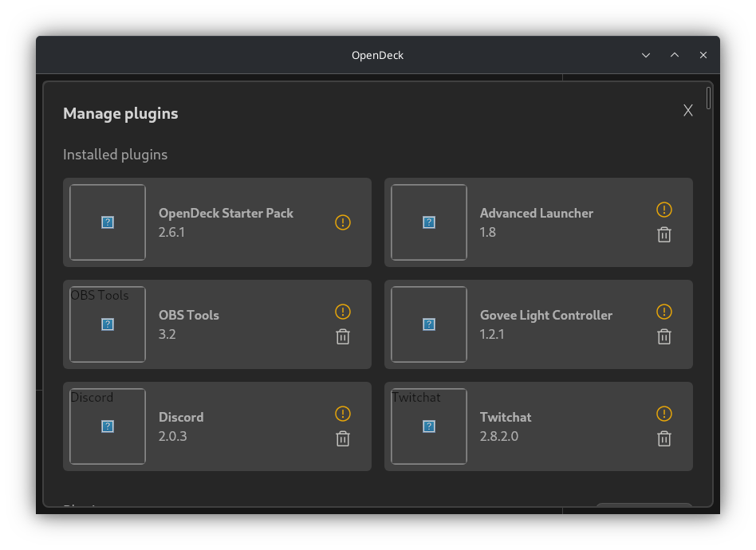Screen dimensions: 756x550
Task: Click the OBS Tools plugin thumbnail
Action: (x=108, y=324)
